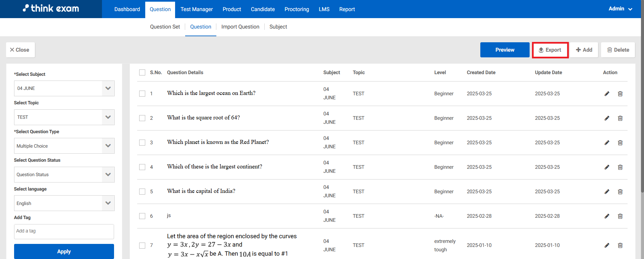This screenshot has width=644, height=259.
Task: Check the box for the largest ocean question
Action: tap(142, 94)
